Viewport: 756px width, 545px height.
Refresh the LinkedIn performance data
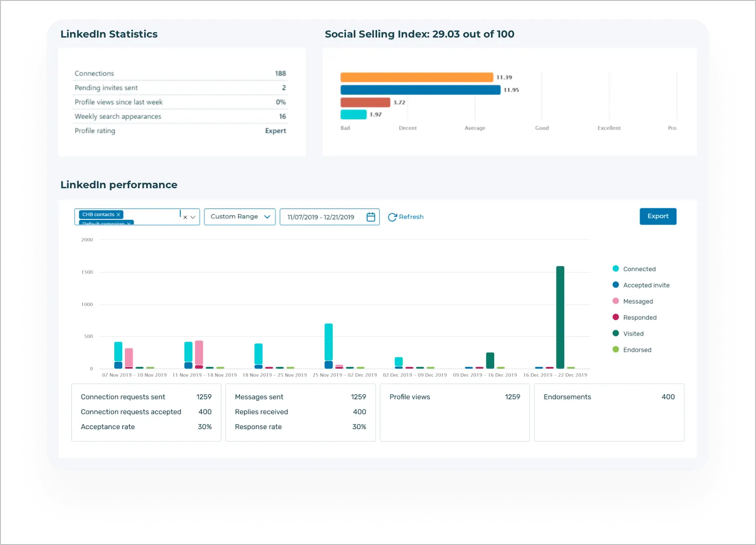(405, 217)
